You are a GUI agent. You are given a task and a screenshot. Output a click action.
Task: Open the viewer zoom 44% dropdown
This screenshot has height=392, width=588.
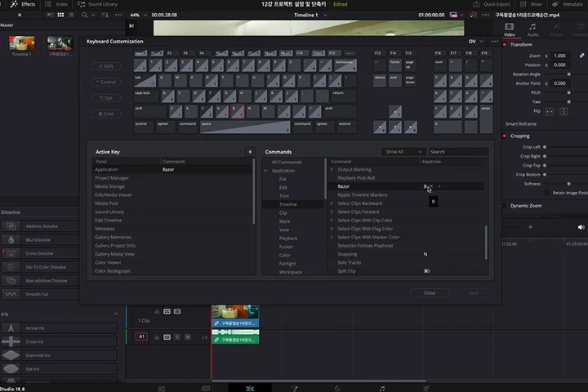138,15
